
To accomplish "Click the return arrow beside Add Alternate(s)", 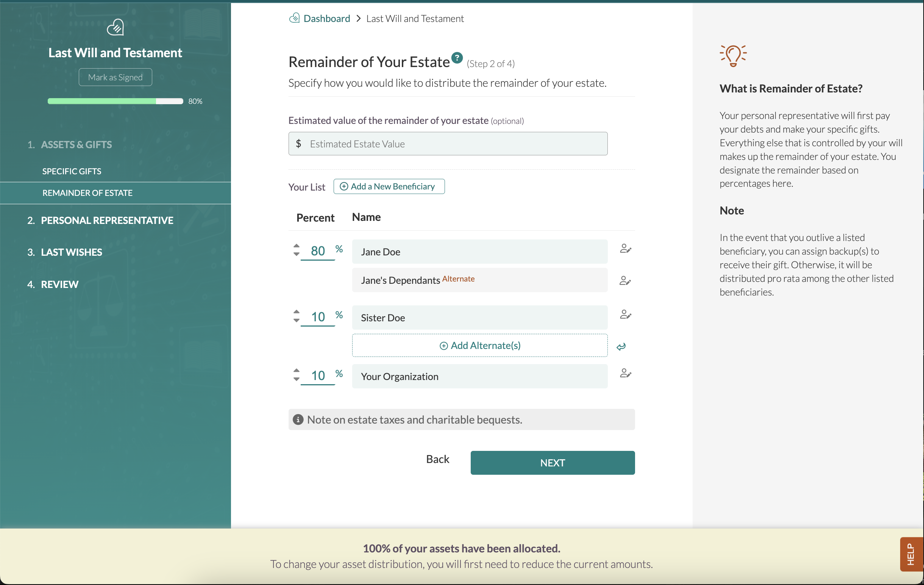I will (621, 347).
